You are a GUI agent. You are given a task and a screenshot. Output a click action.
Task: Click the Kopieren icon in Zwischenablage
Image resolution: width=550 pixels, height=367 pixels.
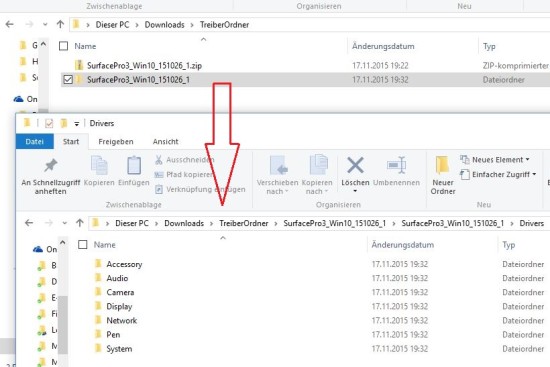[99, 165]
